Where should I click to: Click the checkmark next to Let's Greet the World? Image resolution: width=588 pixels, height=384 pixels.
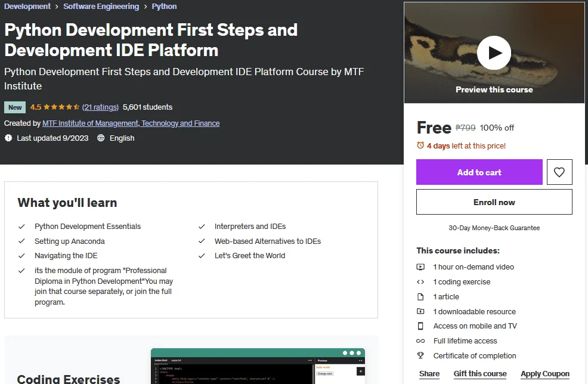coord(202,256)
